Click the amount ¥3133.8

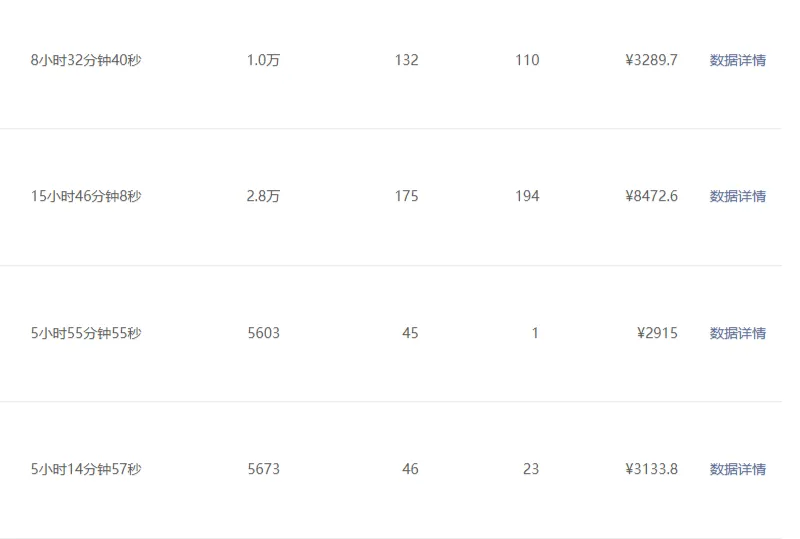coord(651,469)
